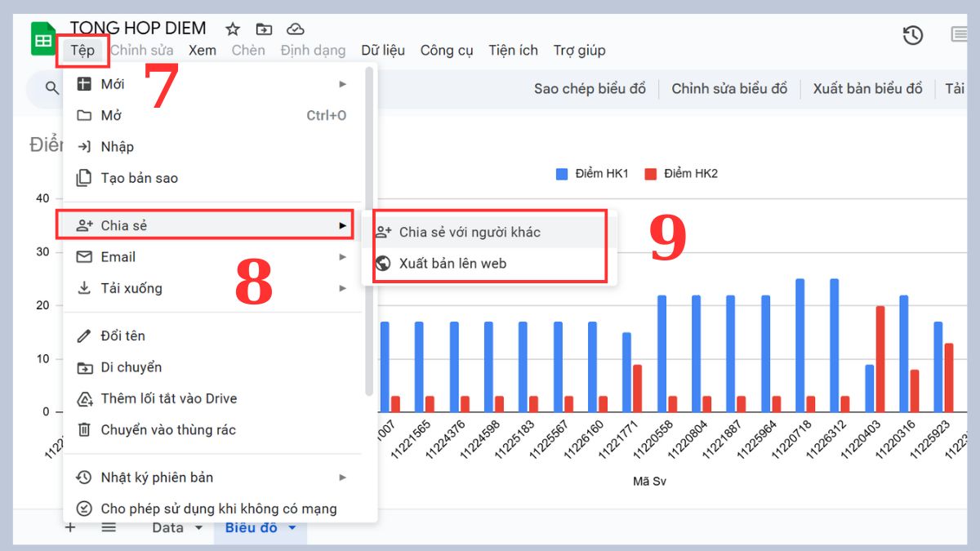Expand the Tải xuống submenu arrow

point(342,288)
